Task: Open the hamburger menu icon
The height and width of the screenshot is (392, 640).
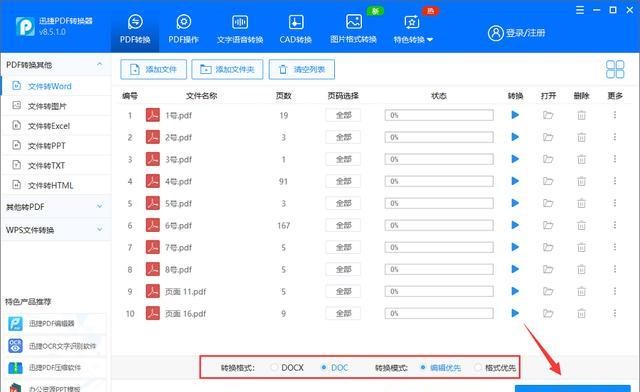Action: [x=580, y=10]
